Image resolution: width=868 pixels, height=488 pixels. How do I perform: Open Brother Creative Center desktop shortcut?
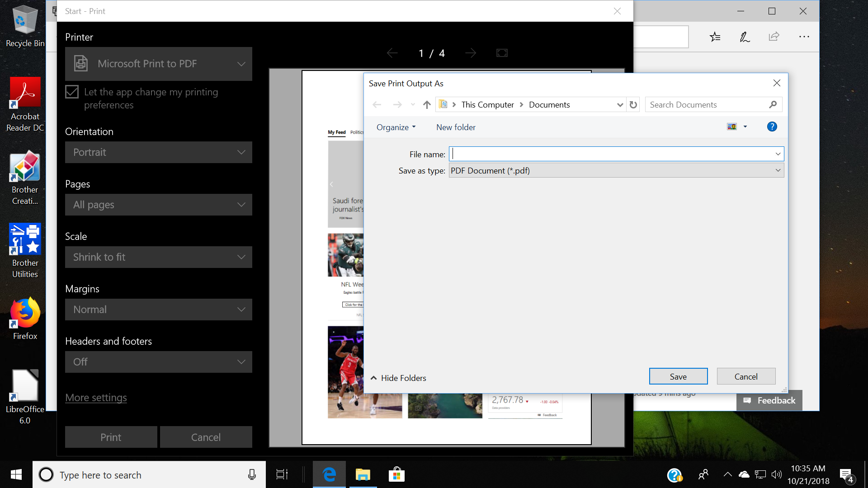coord(25,178)
